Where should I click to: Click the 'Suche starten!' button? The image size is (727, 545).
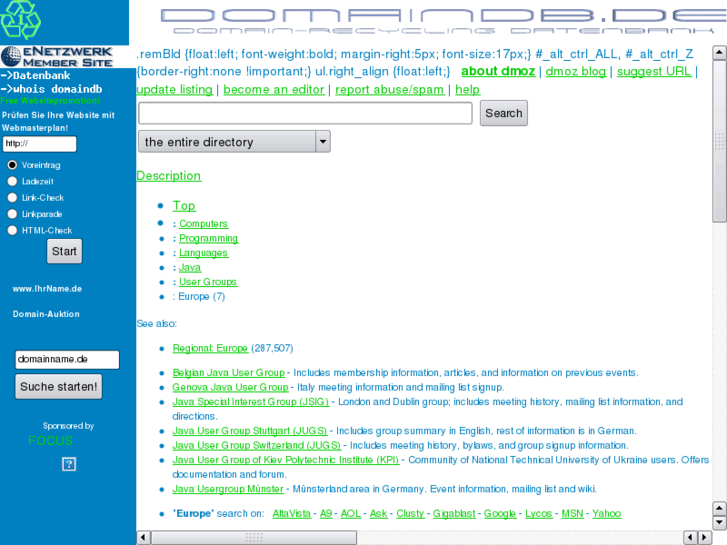point(58,387)
